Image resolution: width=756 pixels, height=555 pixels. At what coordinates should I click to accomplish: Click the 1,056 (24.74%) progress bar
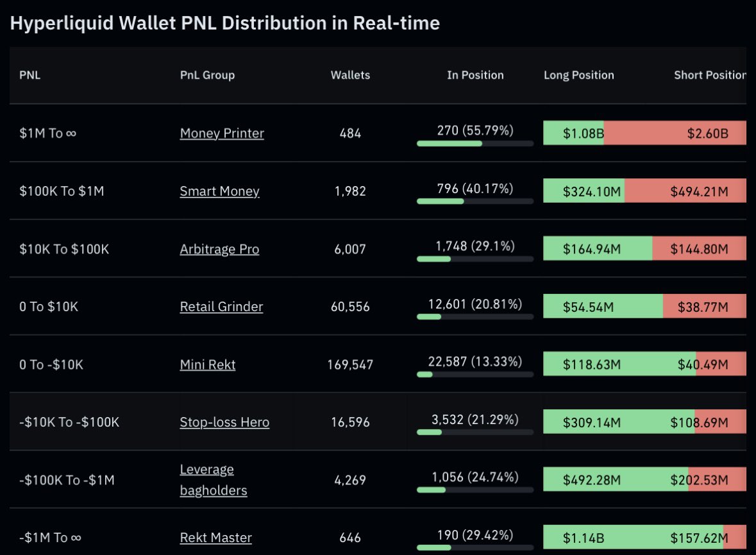coord(475,490)
